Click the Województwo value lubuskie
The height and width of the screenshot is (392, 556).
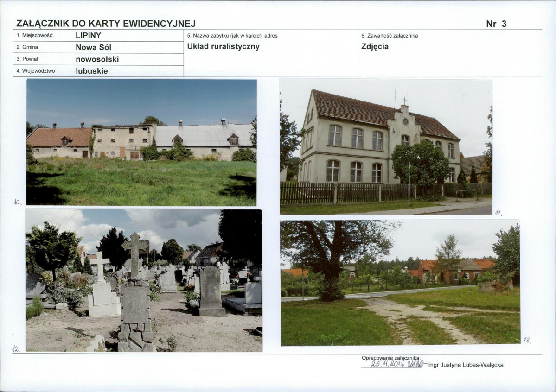(92, 71)
